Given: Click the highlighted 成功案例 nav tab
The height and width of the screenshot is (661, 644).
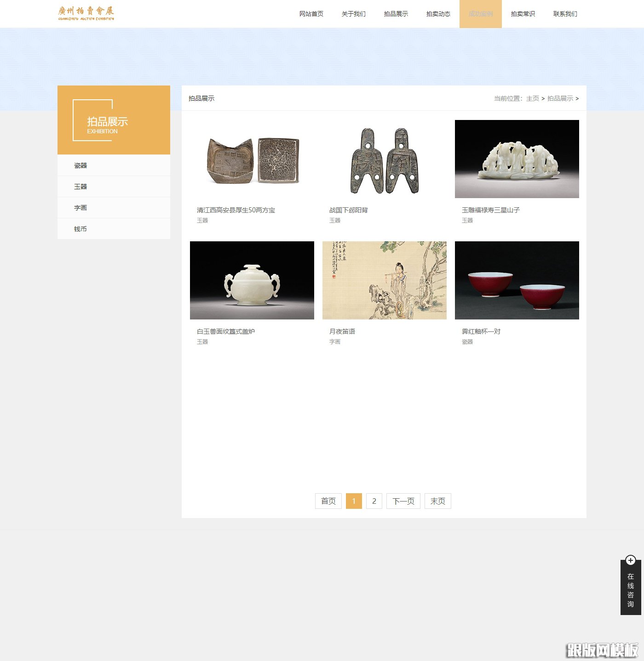Looking at the screenshot, I should [x=480, y=14].
